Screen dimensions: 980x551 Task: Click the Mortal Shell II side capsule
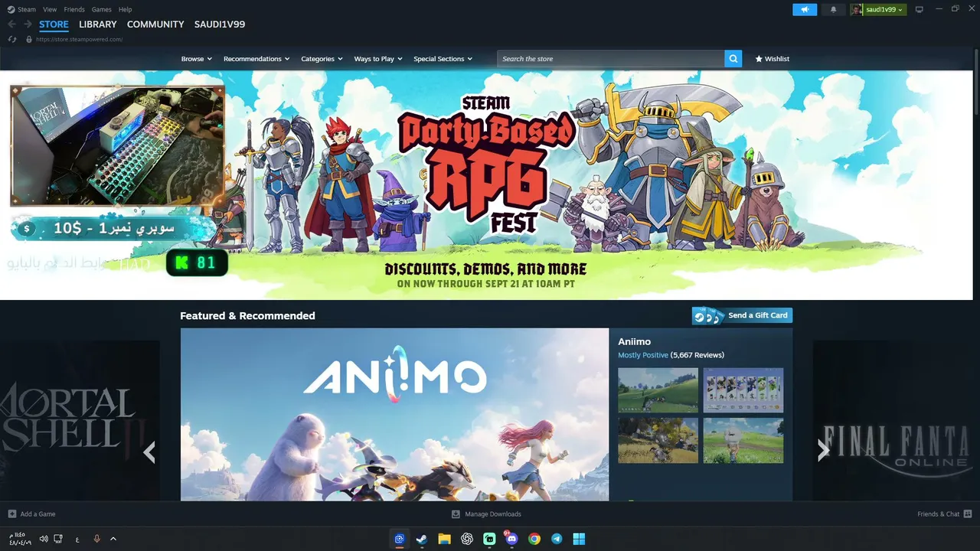tap(80, 421)
